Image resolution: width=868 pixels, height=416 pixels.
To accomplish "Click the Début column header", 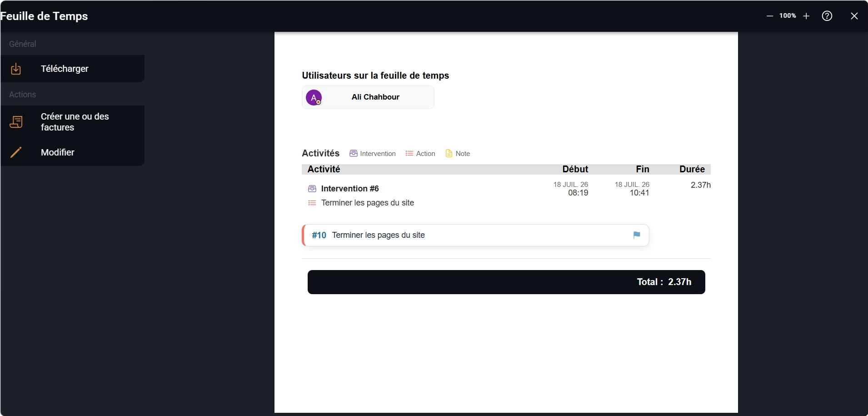I will coord(575,169).
